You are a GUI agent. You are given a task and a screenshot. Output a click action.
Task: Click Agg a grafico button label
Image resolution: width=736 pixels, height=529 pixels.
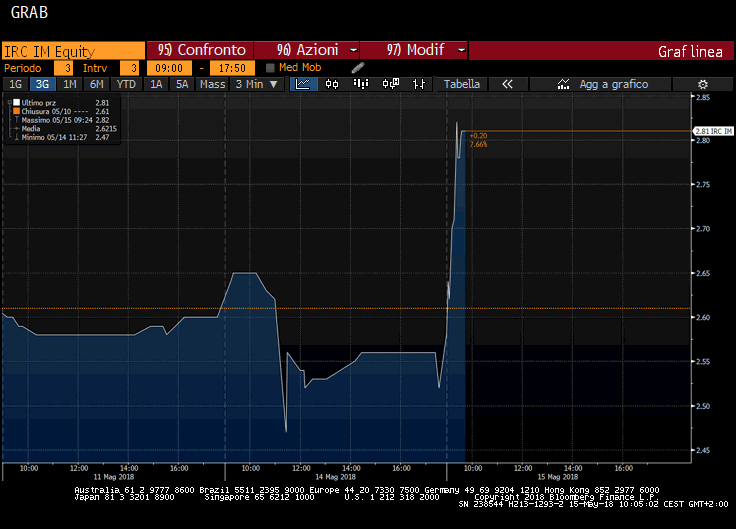(613, 84)
